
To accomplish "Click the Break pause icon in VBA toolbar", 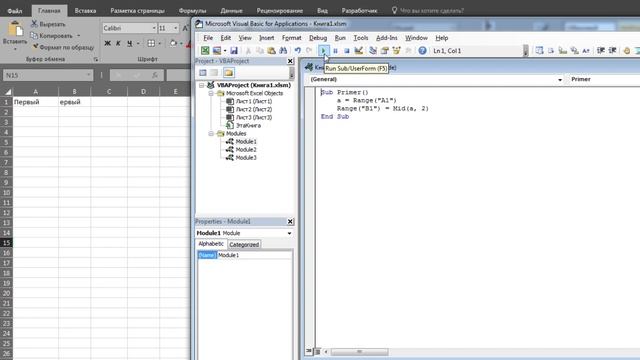I will coord(335,51).
